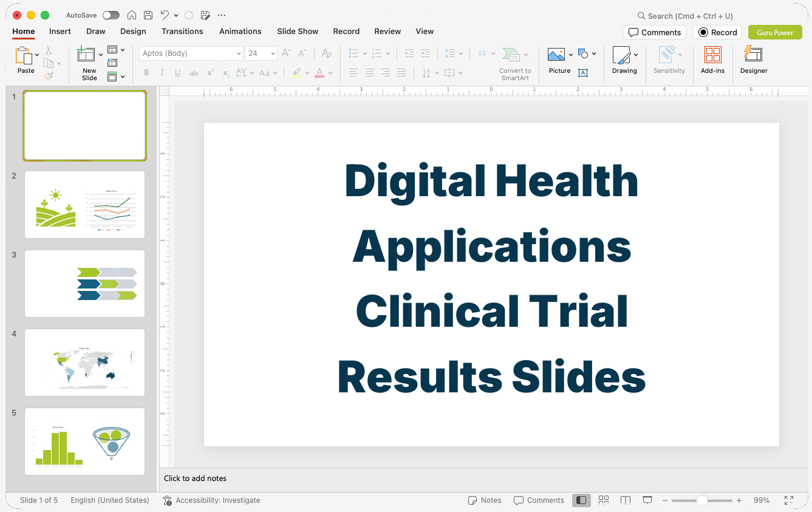Screen dimensions: 812x512
Task: Click the Redo arrow icon
Action: [189, 15]
